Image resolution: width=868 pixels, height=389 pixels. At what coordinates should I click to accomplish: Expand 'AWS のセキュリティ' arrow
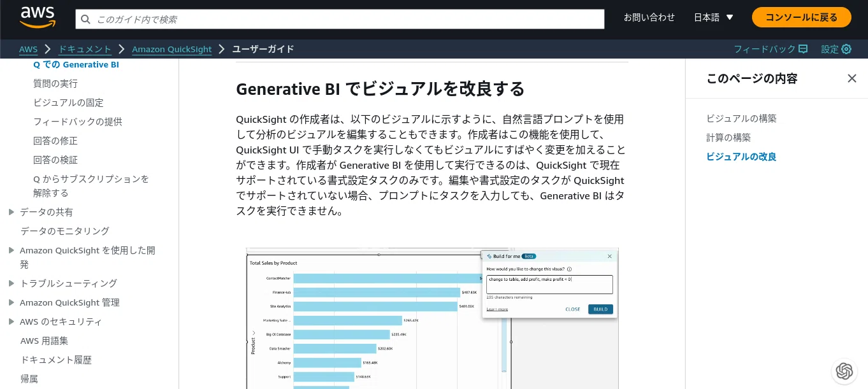(x=11, y=322)
